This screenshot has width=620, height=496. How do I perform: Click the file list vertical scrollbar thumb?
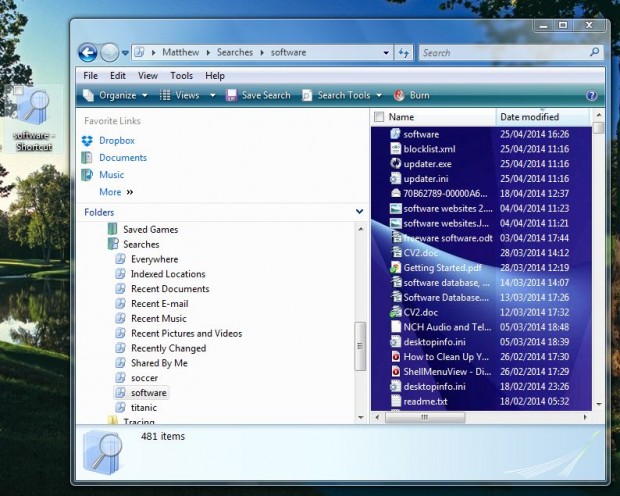coord(599,128)
